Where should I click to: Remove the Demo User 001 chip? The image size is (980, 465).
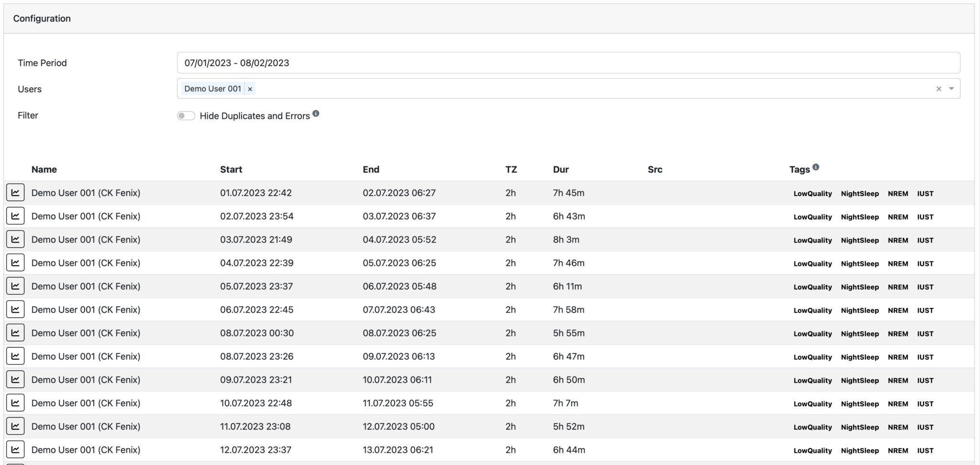[250, 89]
